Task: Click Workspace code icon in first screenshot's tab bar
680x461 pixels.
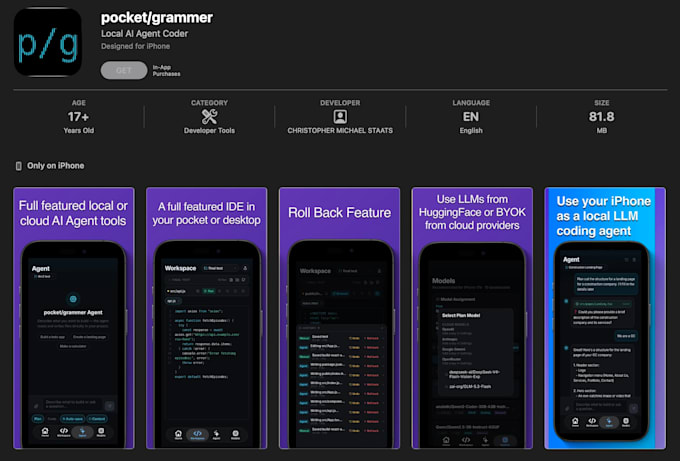Action: pyautogui.click(x=64, y=432)
